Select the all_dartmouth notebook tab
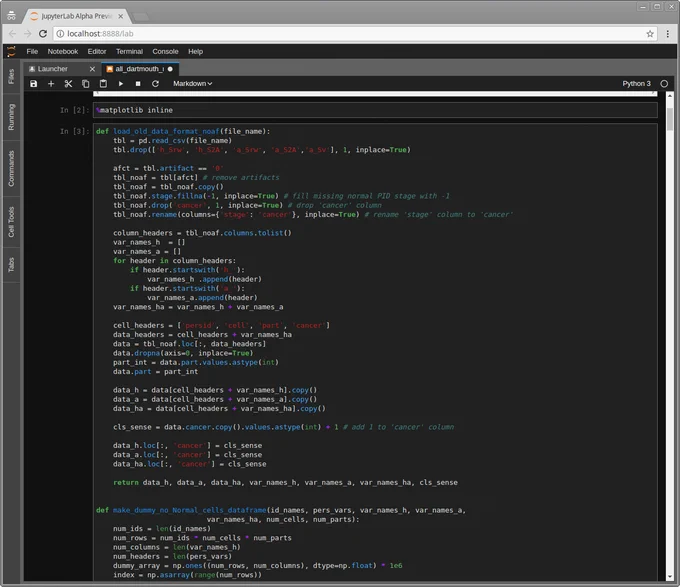The image size is (680, 587). [139, 69]
